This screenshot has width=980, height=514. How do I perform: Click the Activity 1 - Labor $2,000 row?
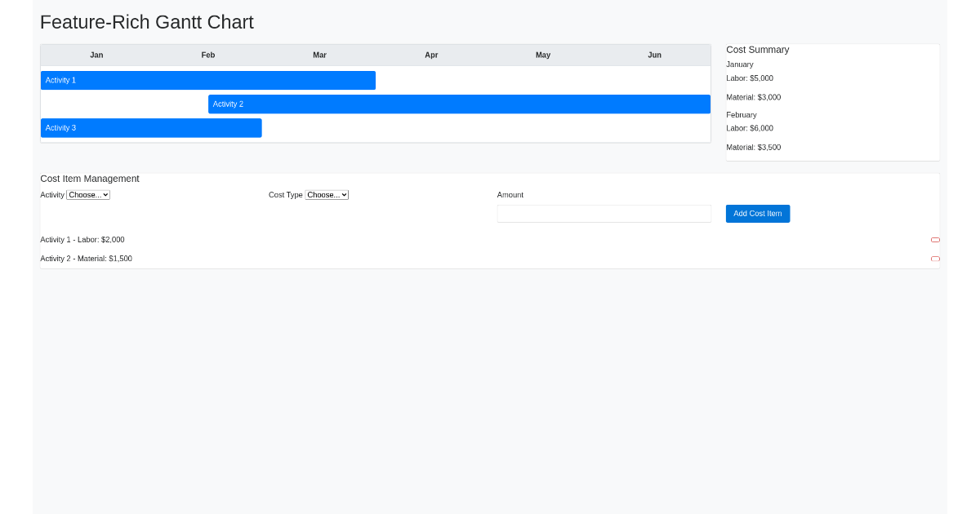point(82,239)
